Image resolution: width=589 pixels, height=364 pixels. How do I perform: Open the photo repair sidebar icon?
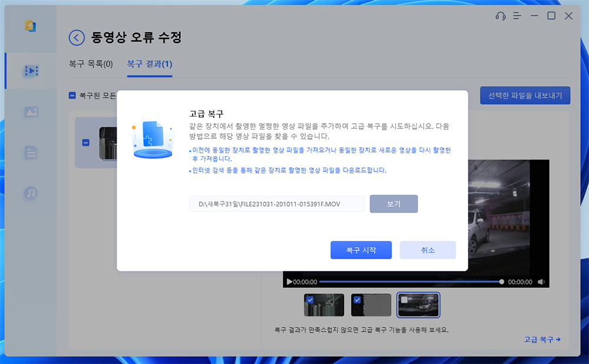point(31,112)
